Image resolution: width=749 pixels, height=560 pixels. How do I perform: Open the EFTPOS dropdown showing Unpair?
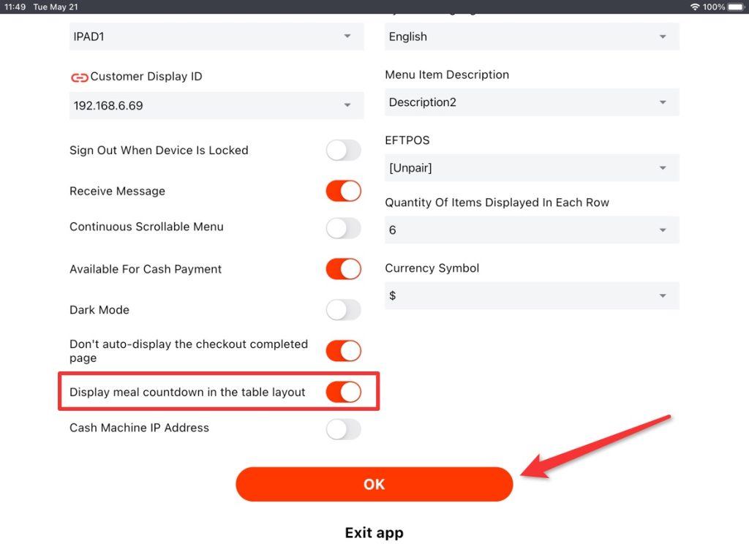[x=531, y=167]
